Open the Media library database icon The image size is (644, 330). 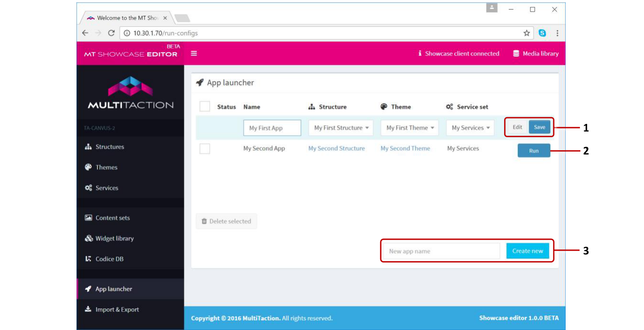(516, 54)
